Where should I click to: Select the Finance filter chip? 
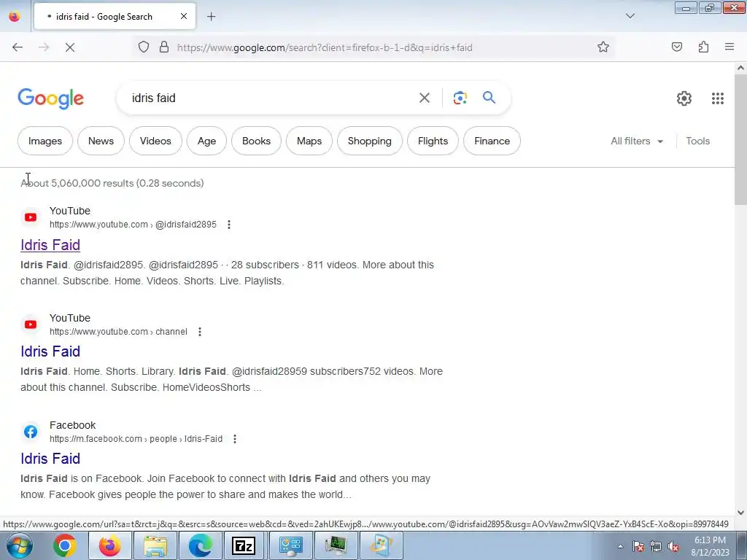492,141
